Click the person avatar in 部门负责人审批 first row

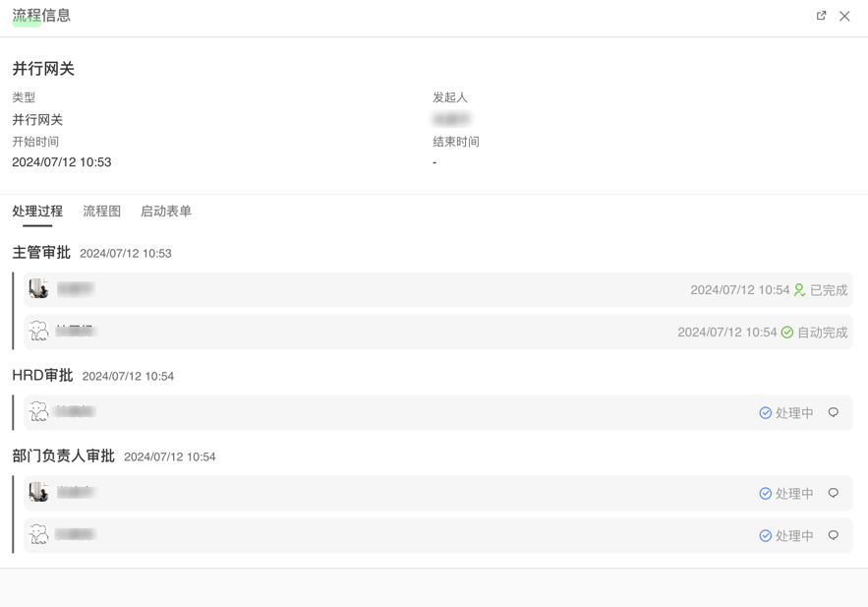(38, 493)
